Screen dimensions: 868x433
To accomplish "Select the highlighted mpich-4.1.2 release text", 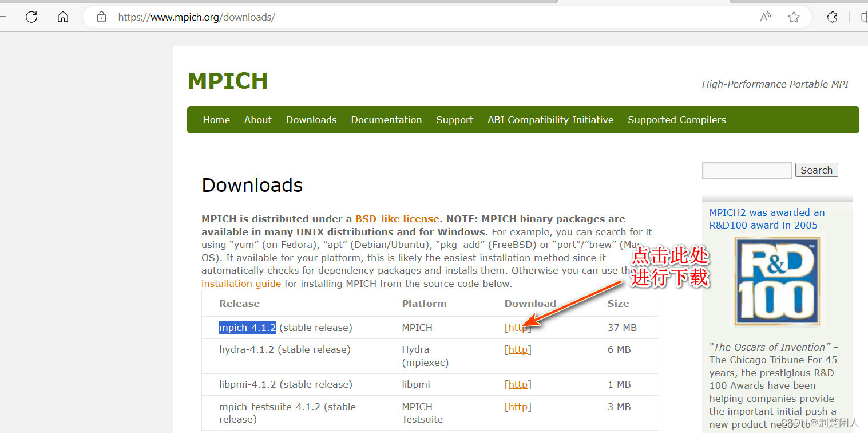I will point(247,328).
